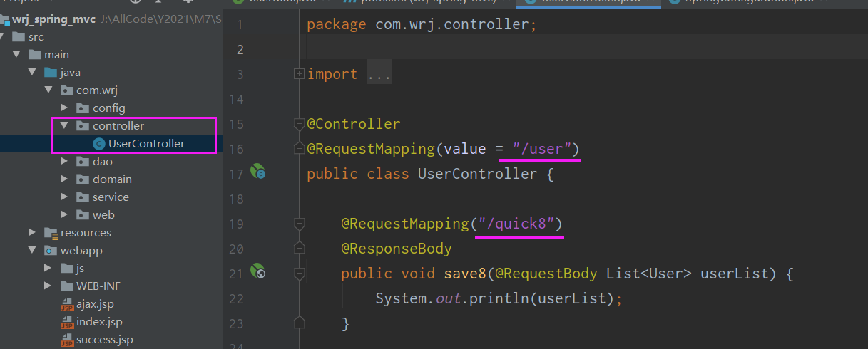Expand the web package arrow
This screenshot has width=868, height=349.
click(64, 215)
